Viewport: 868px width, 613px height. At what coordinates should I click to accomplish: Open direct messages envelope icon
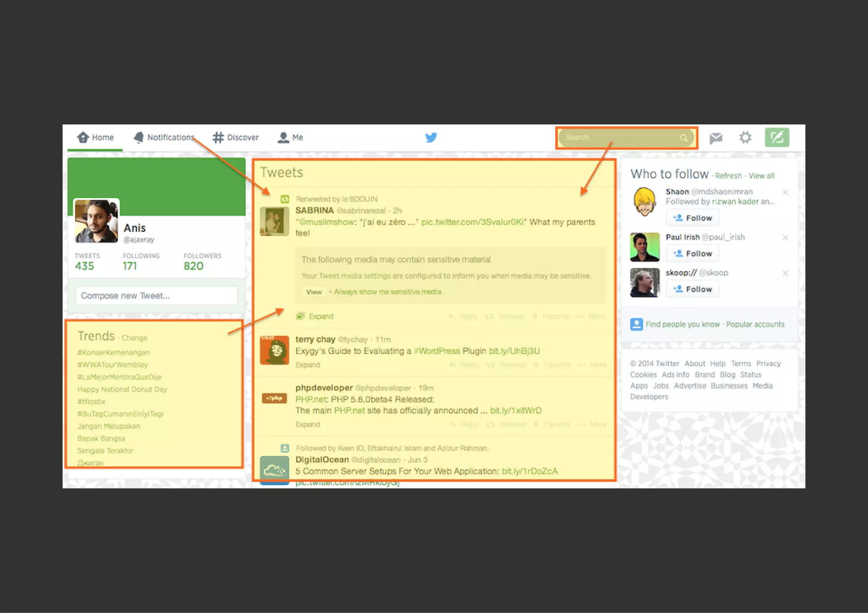716,138
